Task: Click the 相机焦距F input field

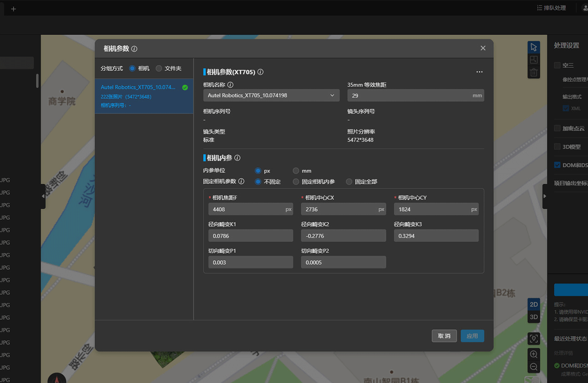Action: pos(246,209)
